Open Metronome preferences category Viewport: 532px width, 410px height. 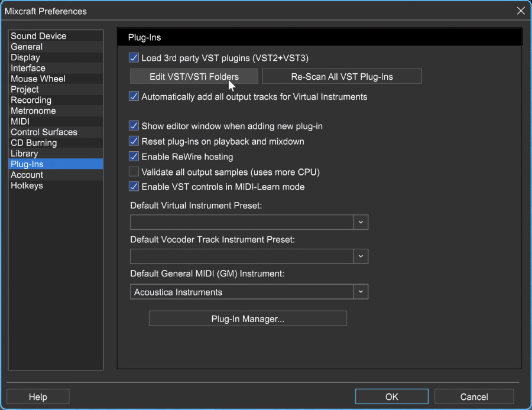[x=56, y=111]
